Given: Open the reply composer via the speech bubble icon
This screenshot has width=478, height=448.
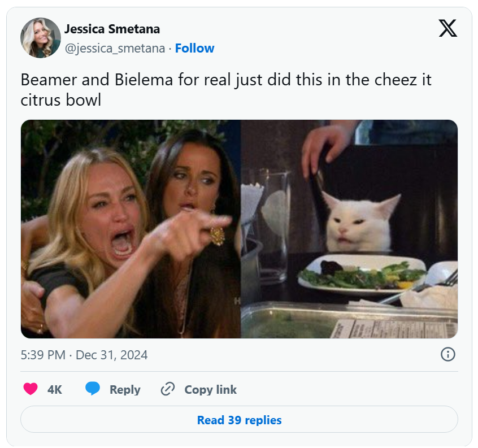Looking at the screenshot, I should pos(94,389).
